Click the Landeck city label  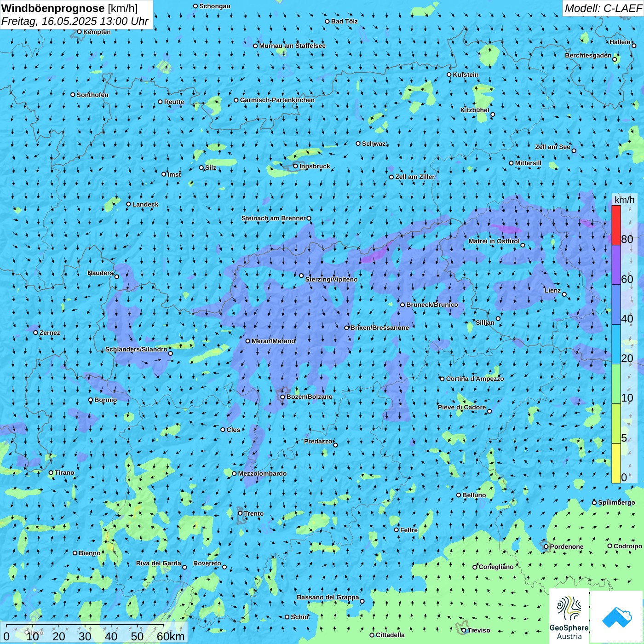pyautogui.click(x=145, y=204)
